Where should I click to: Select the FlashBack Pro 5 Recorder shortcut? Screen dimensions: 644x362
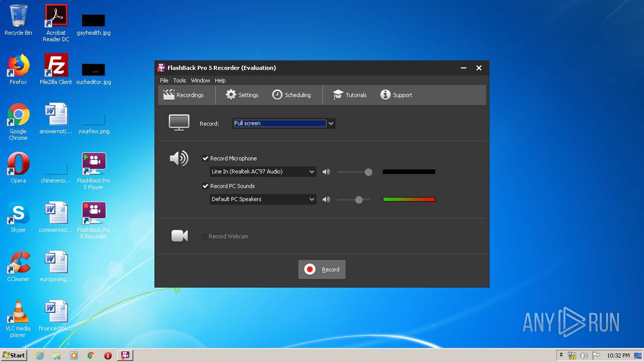94,220
